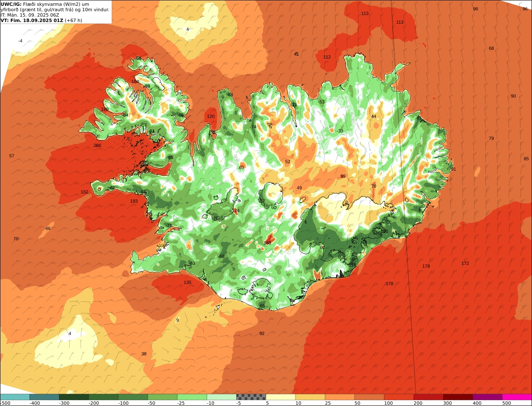Click the -400 to -300 dark teal legend swatch

[x=44, y=397]
